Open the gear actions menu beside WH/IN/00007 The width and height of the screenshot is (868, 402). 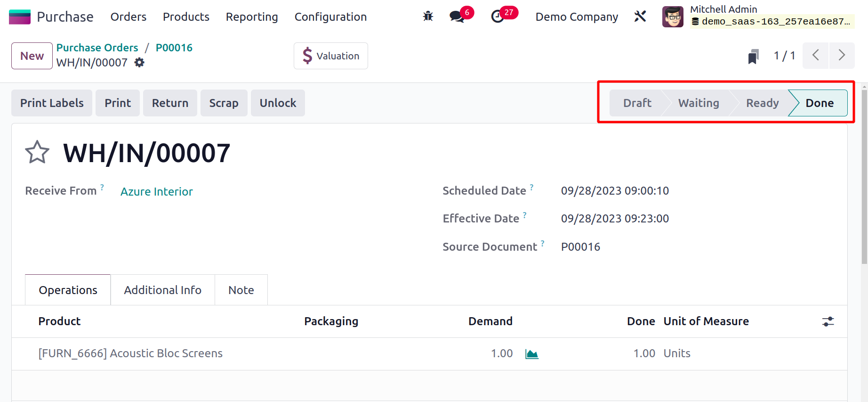tap(139, 63)
